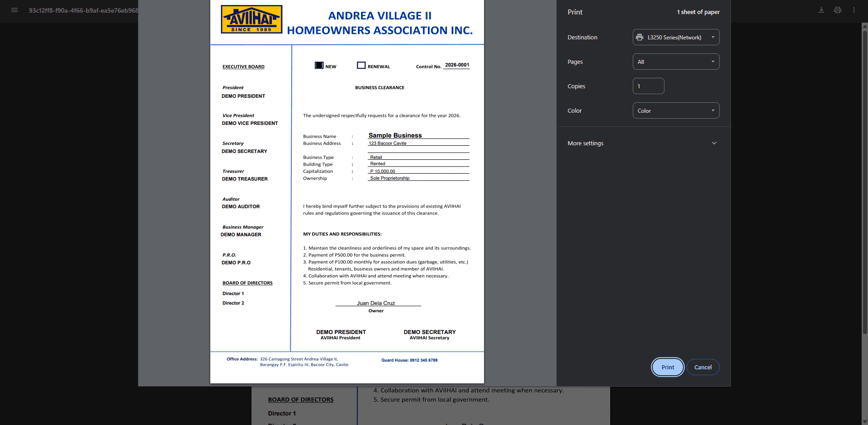Screen dimensions: 868x425
Task: Open the Destination printer dropdown
Action: point(676,37)
